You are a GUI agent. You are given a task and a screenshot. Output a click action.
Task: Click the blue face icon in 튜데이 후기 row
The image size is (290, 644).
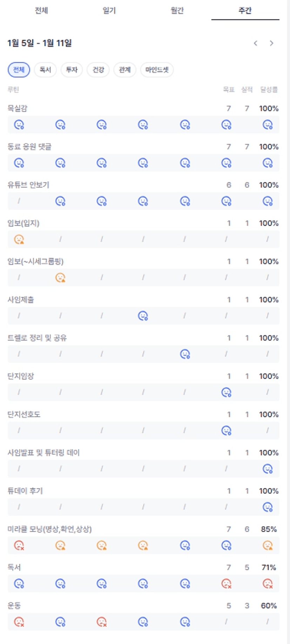pos(268,507)
